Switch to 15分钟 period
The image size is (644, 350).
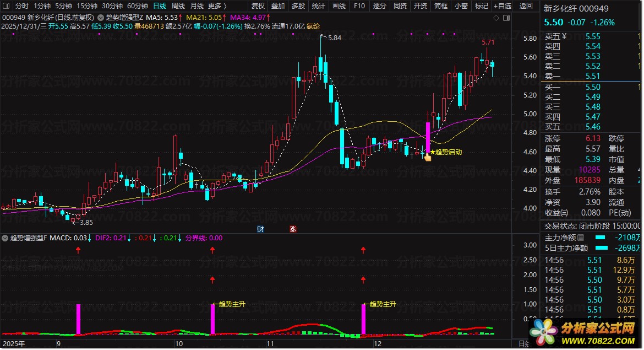87,6
